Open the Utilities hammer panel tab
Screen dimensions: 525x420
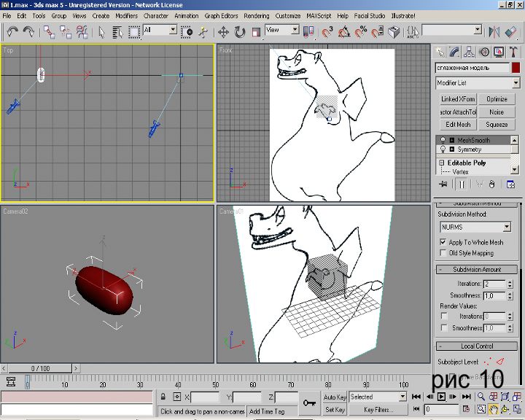coord(513,52)
